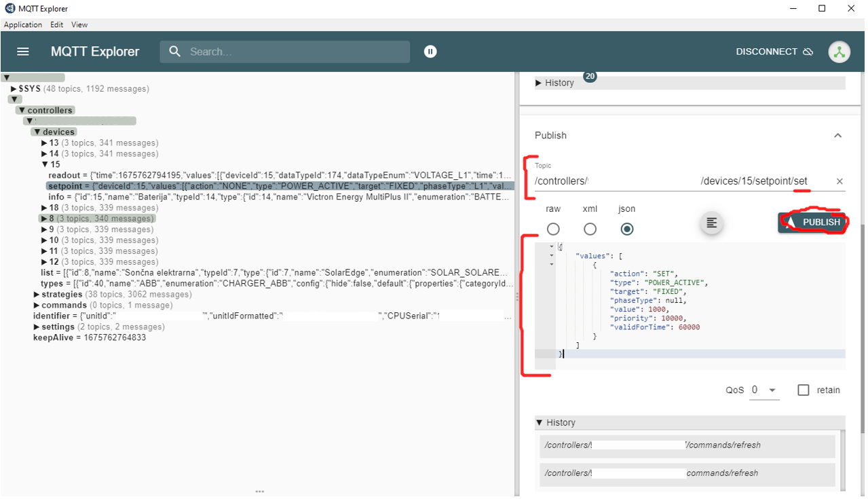The width and height of the screenshot is (868, 499).
Task: Pause topic updates with the pause icon
Action: click(430, 52)
